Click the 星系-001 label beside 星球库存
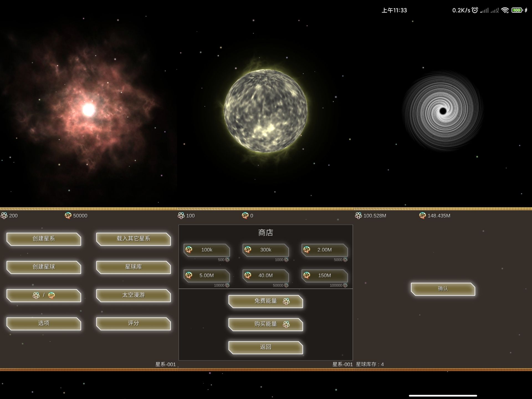The height and width of the screenshot is (399, 532). (342, 364)
